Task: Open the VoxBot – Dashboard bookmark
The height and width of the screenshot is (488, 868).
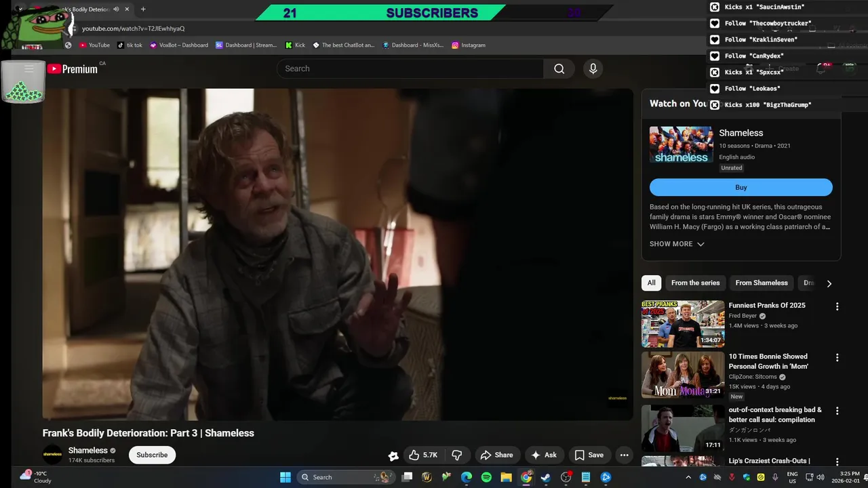Action: [x=179, y=45]
